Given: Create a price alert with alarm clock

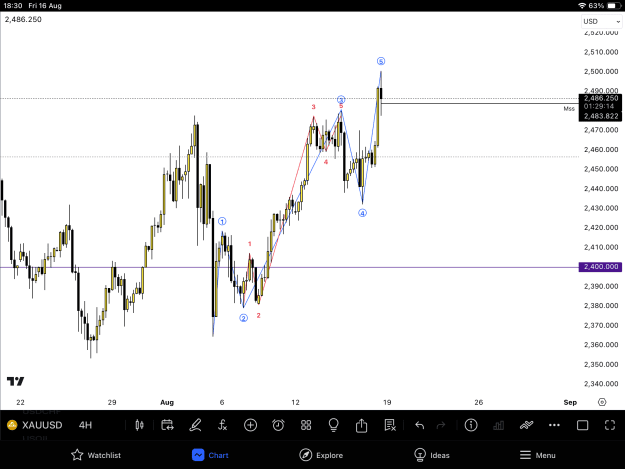Looking at the screenshot, I should (x=278, y=425).
